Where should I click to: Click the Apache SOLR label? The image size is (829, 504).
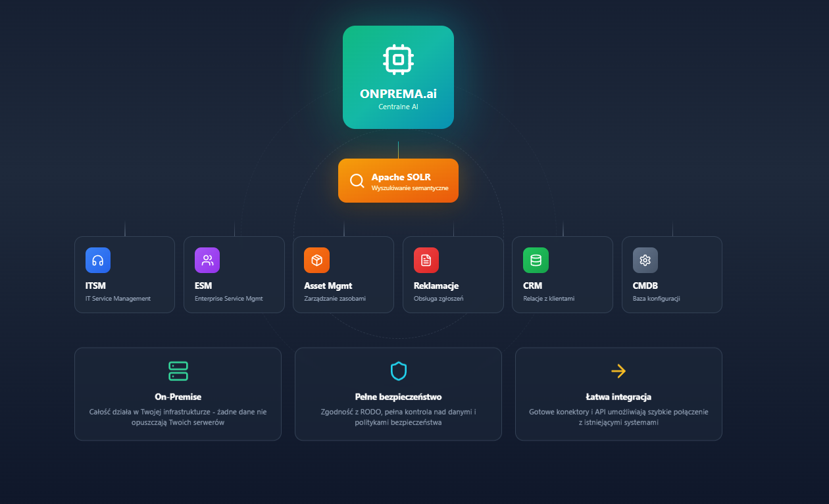(401, 177)
